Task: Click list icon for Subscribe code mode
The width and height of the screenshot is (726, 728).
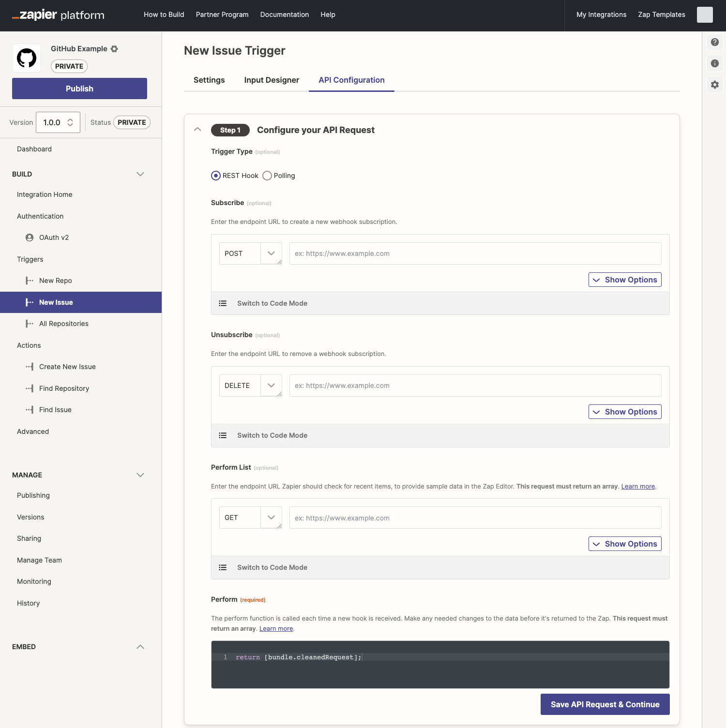Action: [x=223, y=303]
